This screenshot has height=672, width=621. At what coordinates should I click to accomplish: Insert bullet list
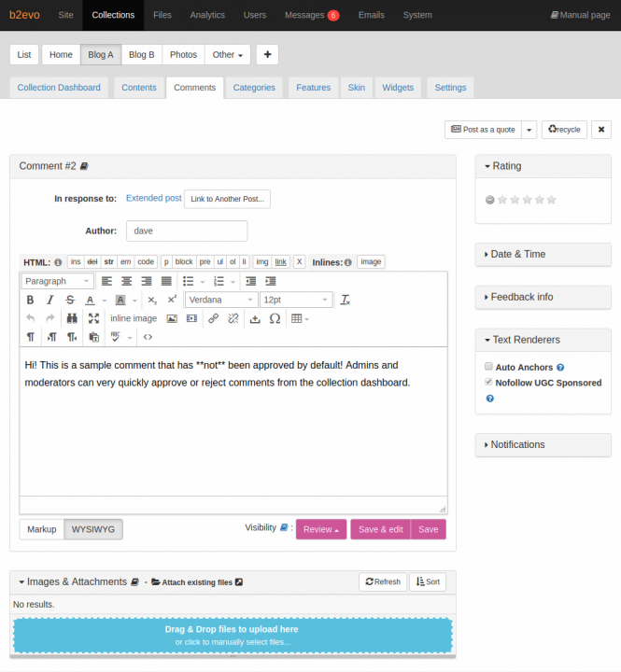[x=188, y=281]
